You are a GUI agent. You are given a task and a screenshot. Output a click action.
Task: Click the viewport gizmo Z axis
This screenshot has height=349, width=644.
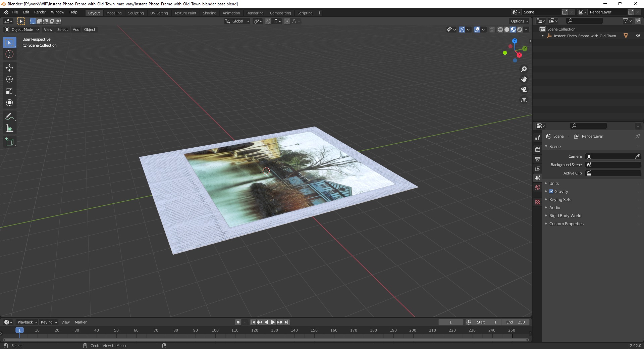515,41
